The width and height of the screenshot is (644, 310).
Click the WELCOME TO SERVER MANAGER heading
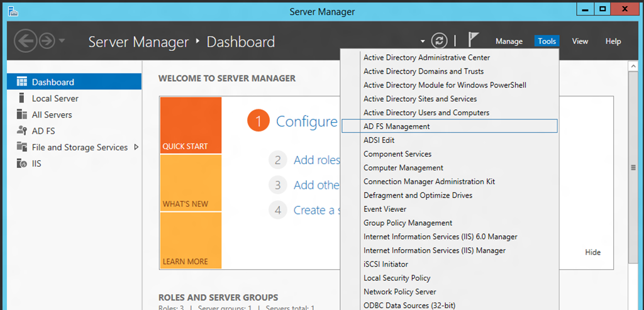click(x=226, y=78)
